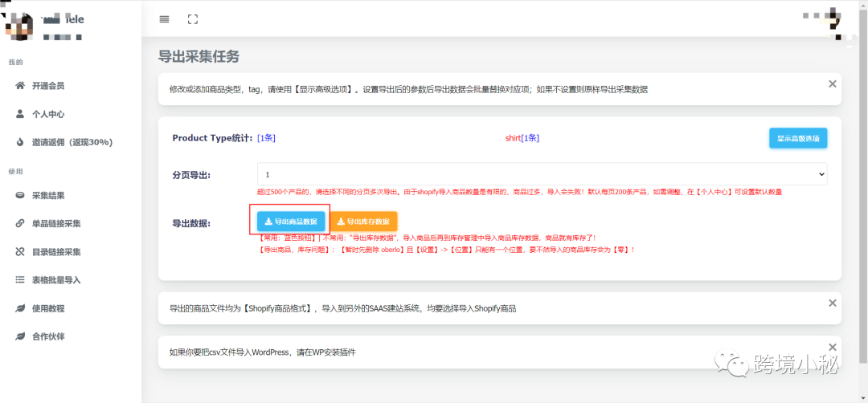Click the red 超过500个产品 warning text
Image resolution: width=868 pixels, height=403 pixels.
coord(519,192)
